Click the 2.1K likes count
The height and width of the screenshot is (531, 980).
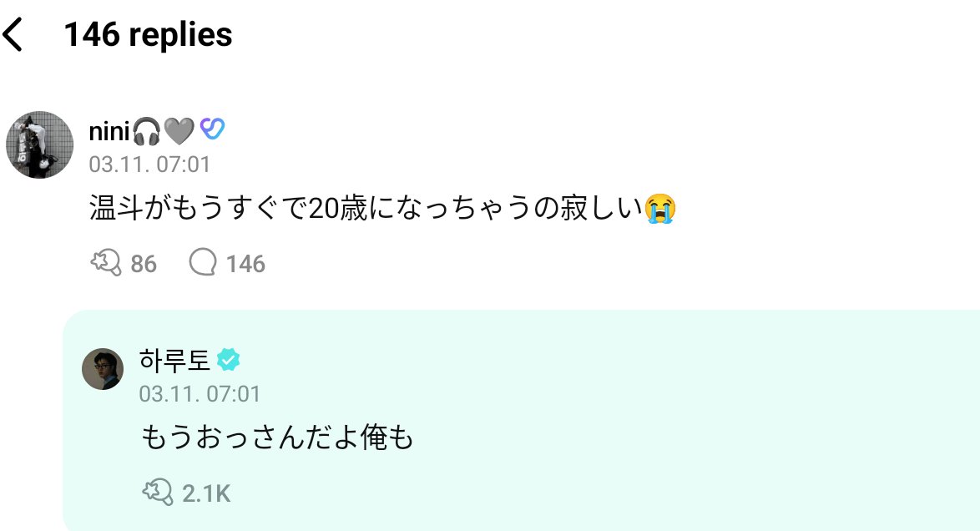[206, 493]
